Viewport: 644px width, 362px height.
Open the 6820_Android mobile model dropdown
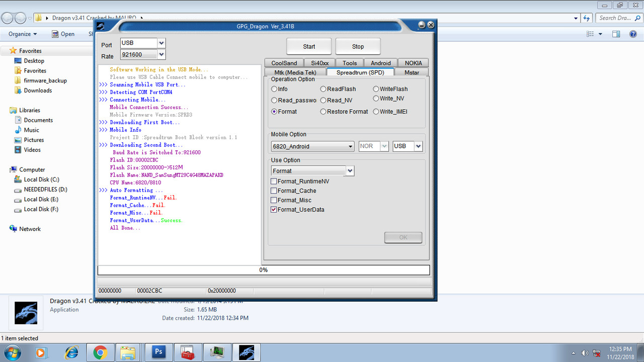pos(351,146)
